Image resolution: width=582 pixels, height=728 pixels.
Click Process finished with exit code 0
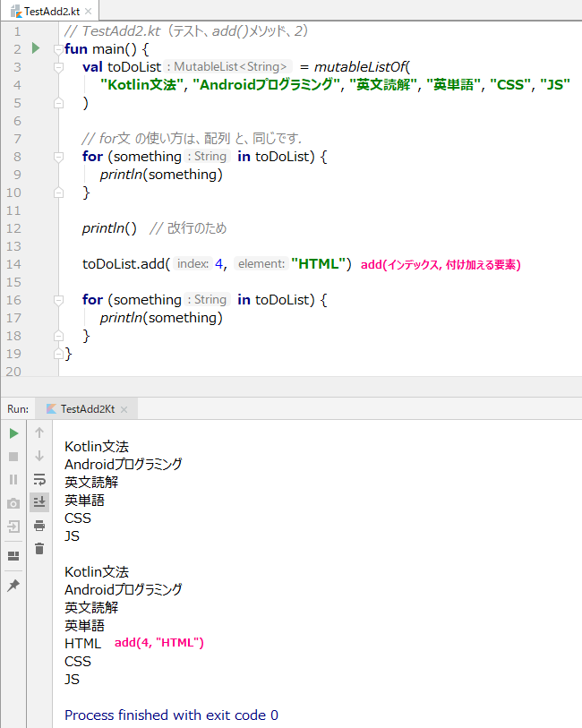pyautogui.click(x=171, y=715)
